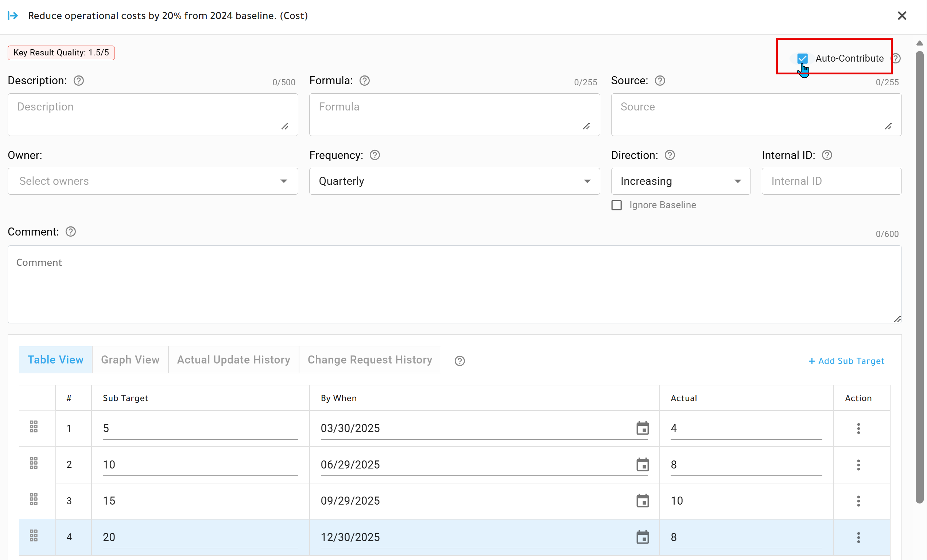Open the Direction dropdown showing Increasing
This screenshot has width=927, height=560.
[x=680, y=181]
